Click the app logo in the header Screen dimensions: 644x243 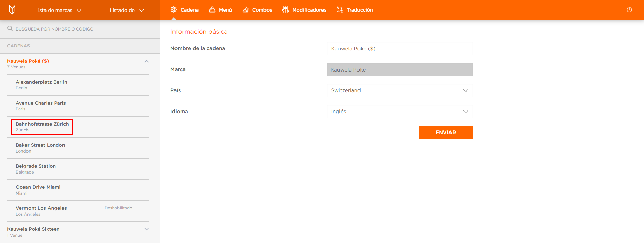(x=12, y=10)
